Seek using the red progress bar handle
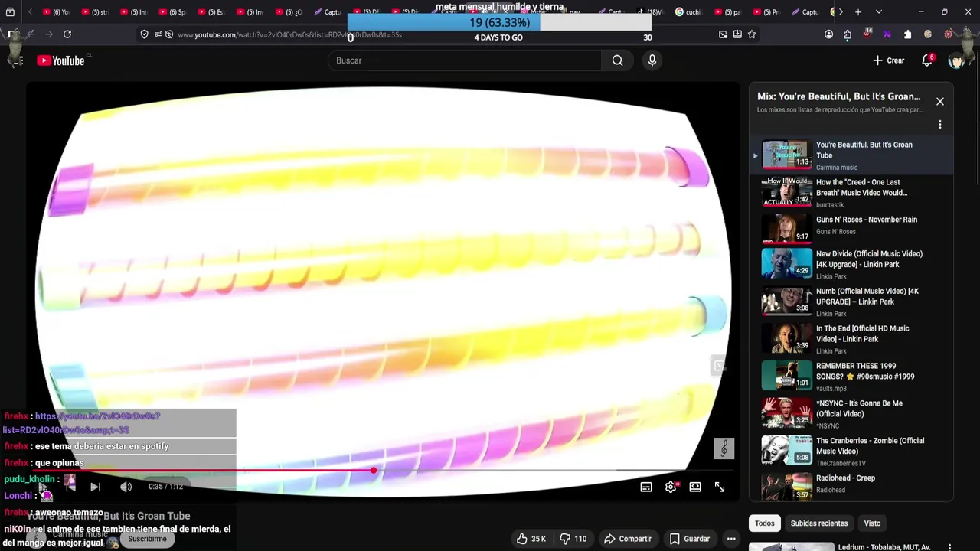The image size is (980, 551). [374, 470]
